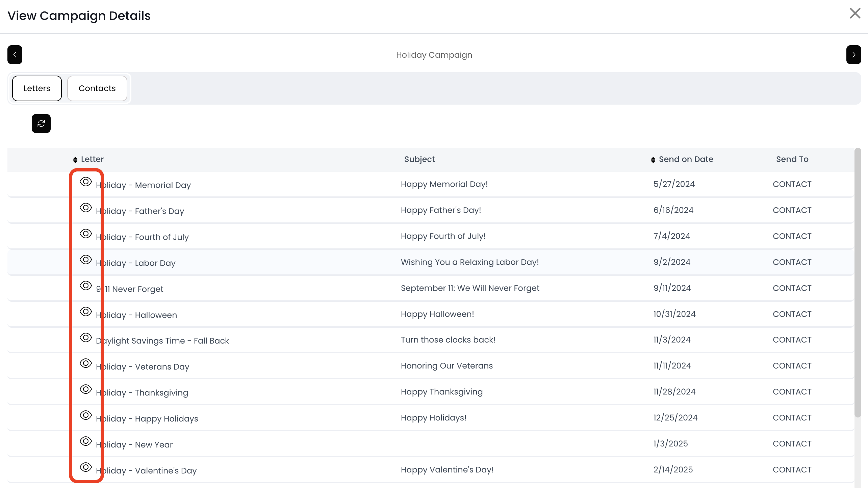Preview the Father's Day letter eye icon
The image size is (868, 488).
click(x=86, y=208)
